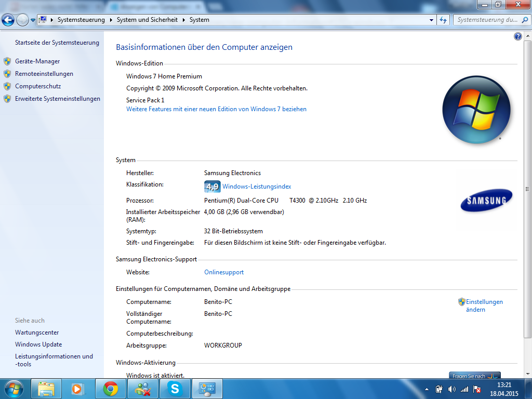
Task: Open Windows Explorer from the taskbar
Action: tap(46, 389)
